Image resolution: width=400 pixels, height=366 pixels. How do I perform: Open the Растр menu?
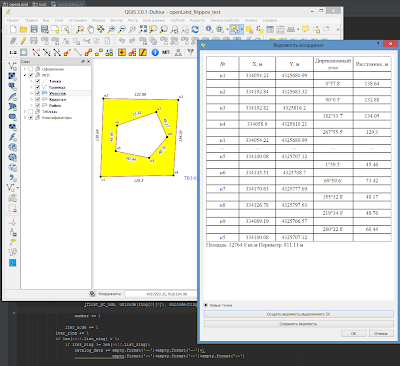133,20
